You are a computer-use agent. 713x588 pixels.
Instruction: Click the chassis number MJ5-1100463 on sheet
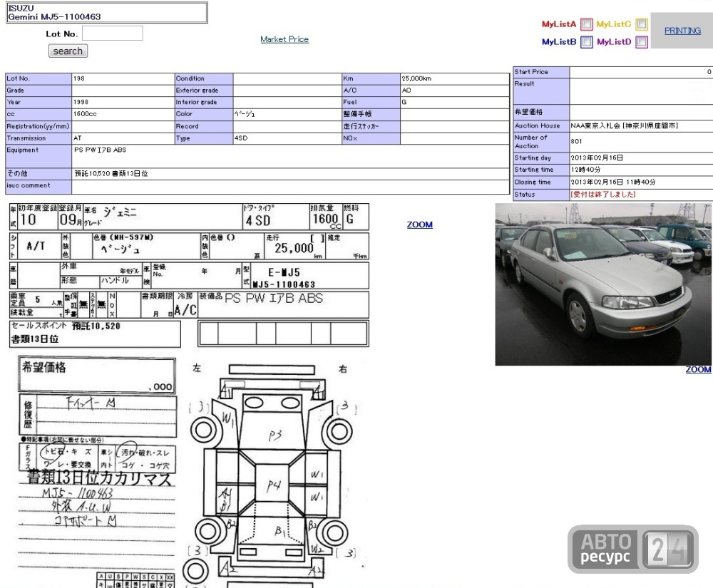click(x=284, y=284)
